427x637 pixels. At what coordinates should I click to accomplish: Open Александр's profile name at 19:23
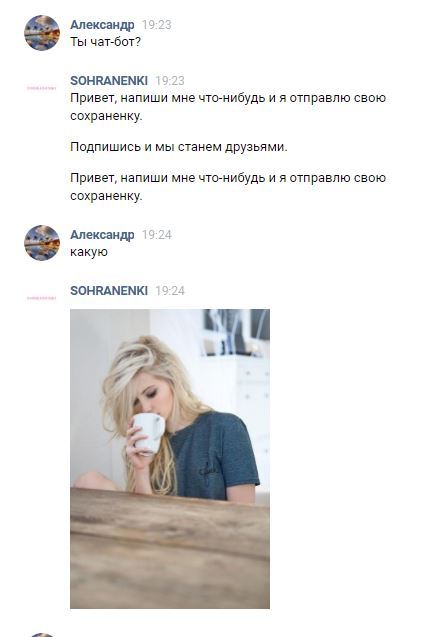click(102, 25)
